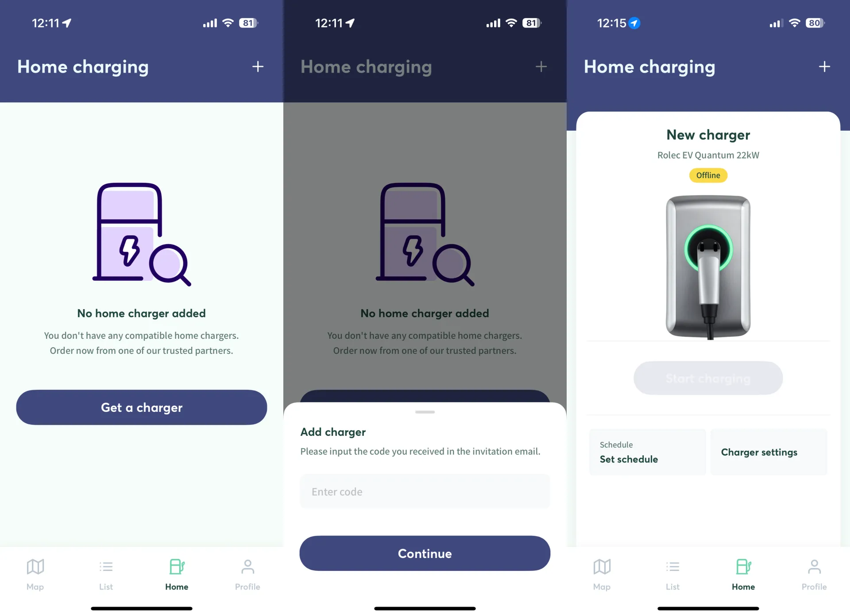Open Set schedule card
The image size is (850, 616).
[647, 452]
